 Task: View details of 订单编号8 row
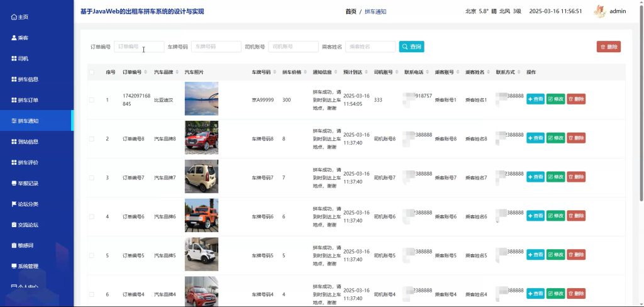[536, 138]
